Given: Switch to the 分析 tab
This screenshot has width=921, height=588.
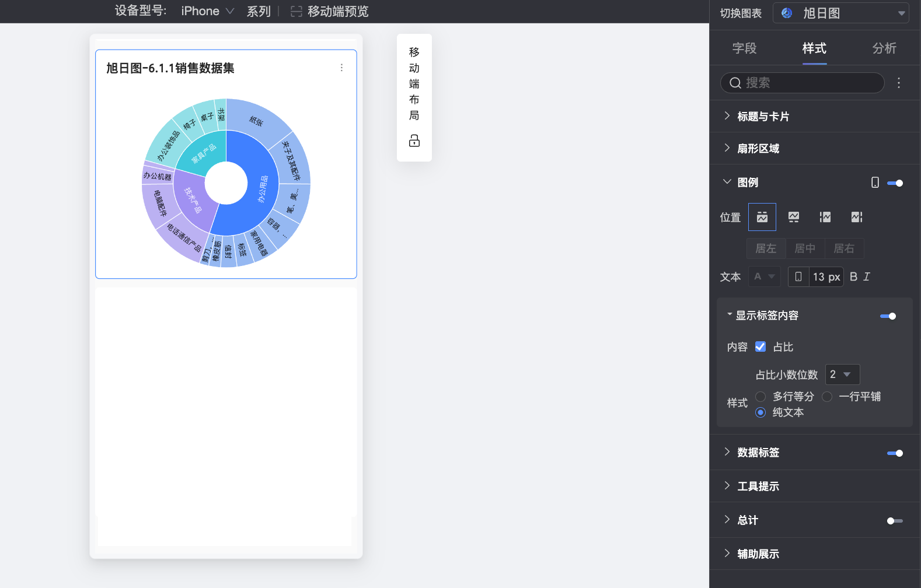Looking at the screenshot, I should (x=884, y=48).
